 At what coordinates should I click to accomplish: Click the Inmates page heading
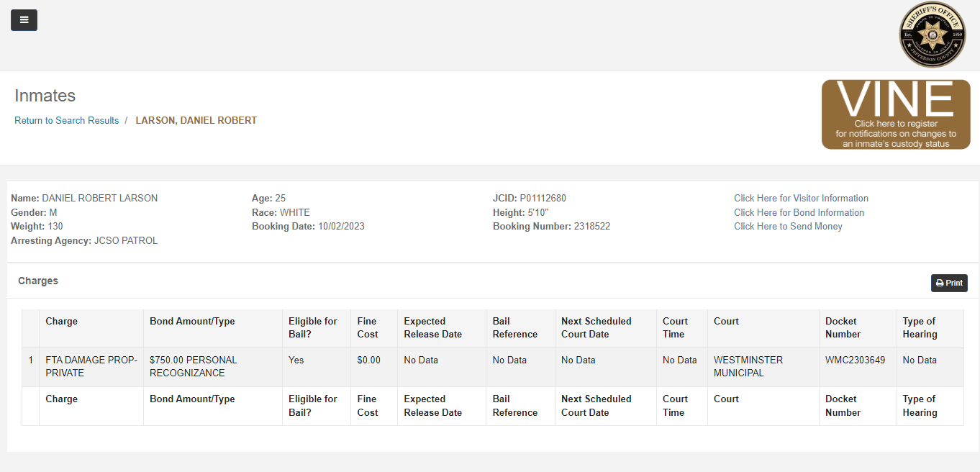click(x=45, y=96)
